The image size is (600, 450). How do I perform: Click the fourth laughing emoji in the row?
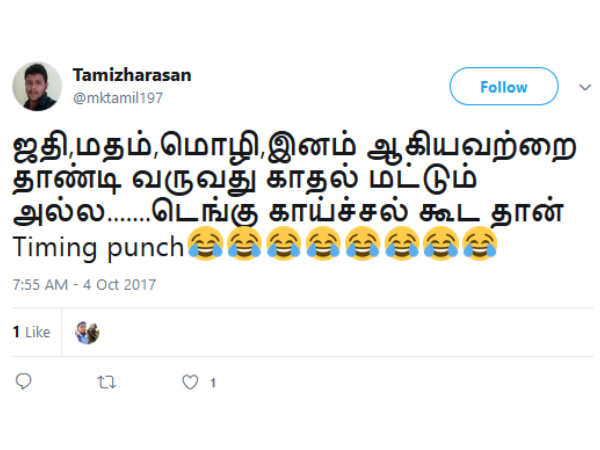[323, 244]
